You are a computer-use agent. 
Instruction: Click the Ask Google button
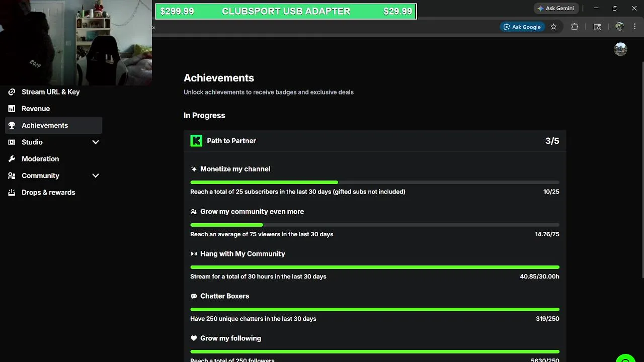(522, 27)
